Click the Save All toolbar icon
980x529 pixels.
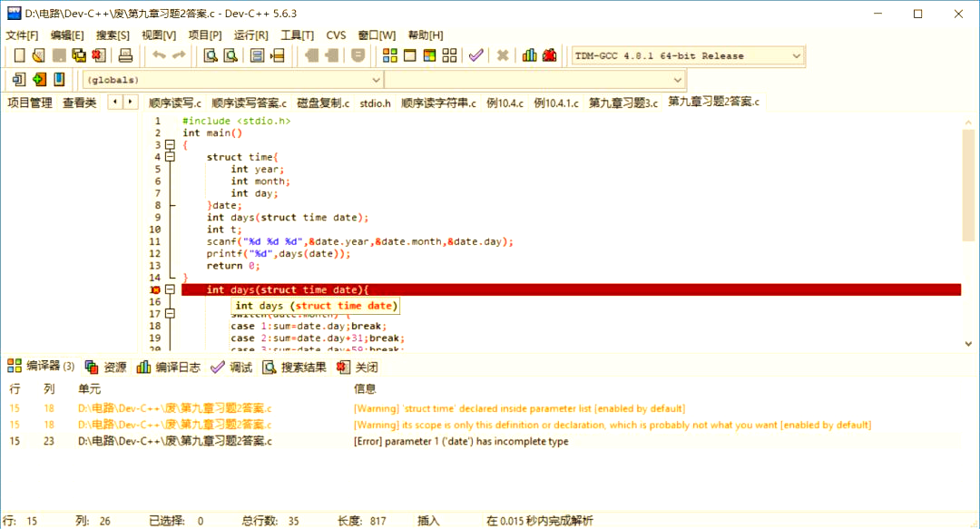[x=79, y=55]
